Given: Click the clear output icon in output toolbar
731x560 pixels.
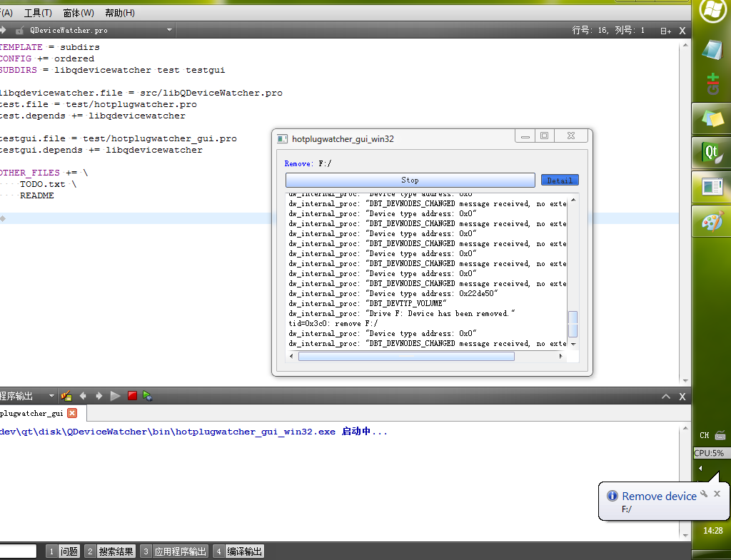Looking at the screenshot, I should point(67,395).
